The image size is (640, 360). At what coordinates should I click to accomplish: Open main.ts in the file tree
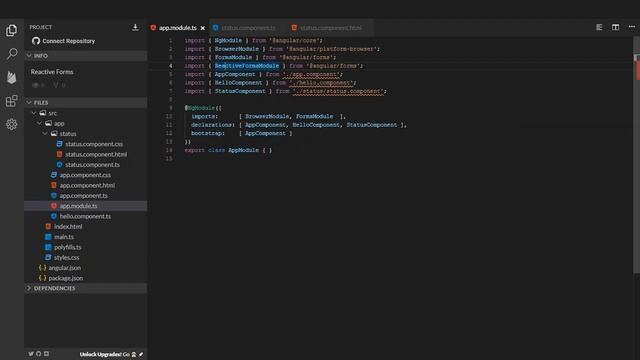click(64, 237)
